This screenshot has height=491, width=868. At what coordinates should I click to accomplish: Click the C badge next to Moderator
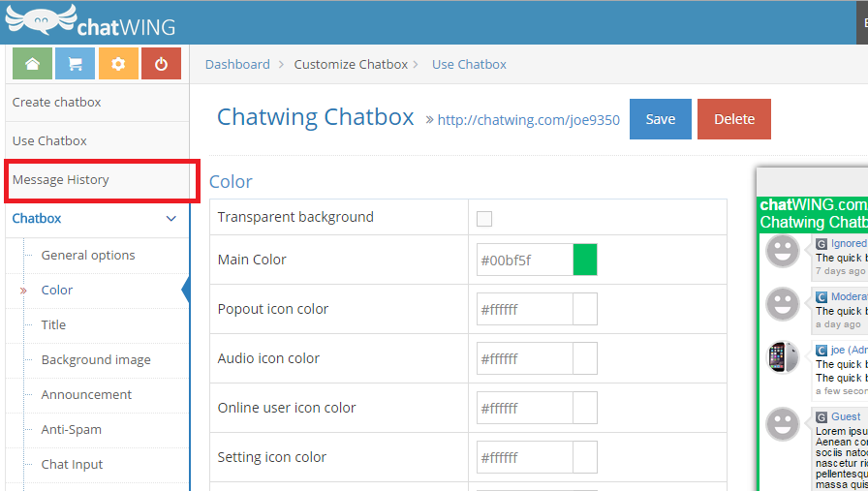click(x=821, y=297)
